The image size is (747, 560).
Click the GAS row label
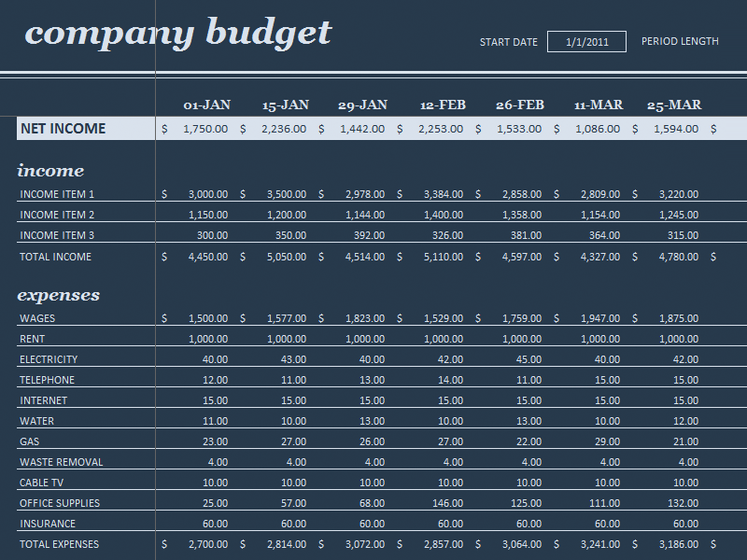click(29, 441)
